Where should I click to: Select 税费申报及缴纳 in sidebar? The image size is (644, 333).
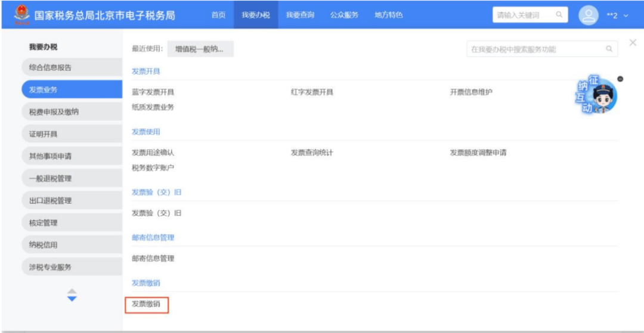tap(54, 112)
